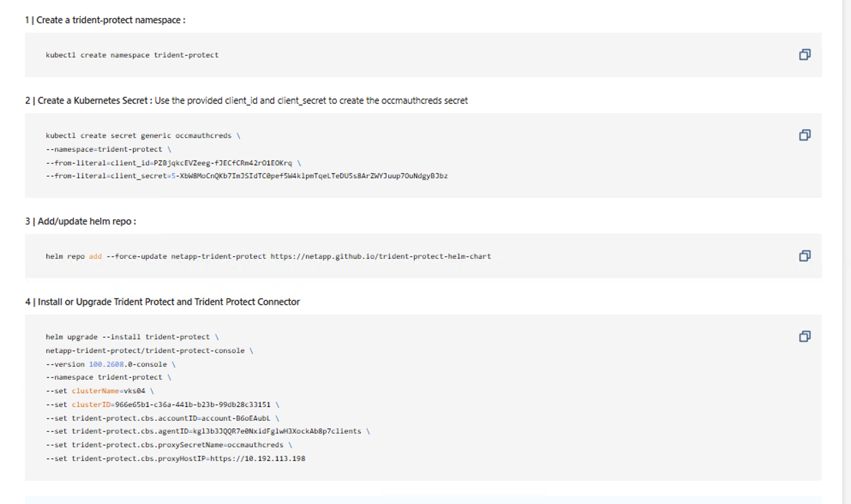Click the "--from-literal=client_secret" code line
The width and height of the screenshot is (851, 504).
pos(247,176)
